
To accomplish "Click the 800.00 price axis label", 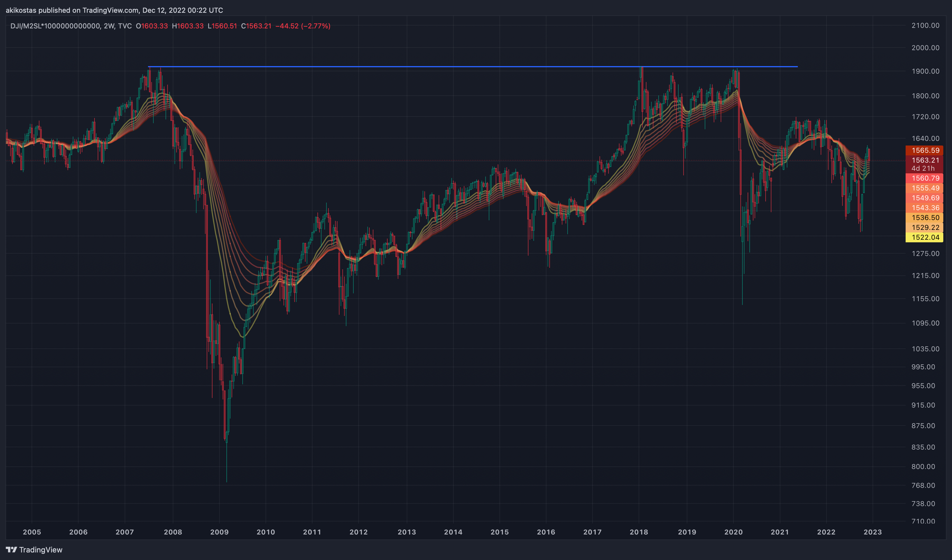I will 923,467.
